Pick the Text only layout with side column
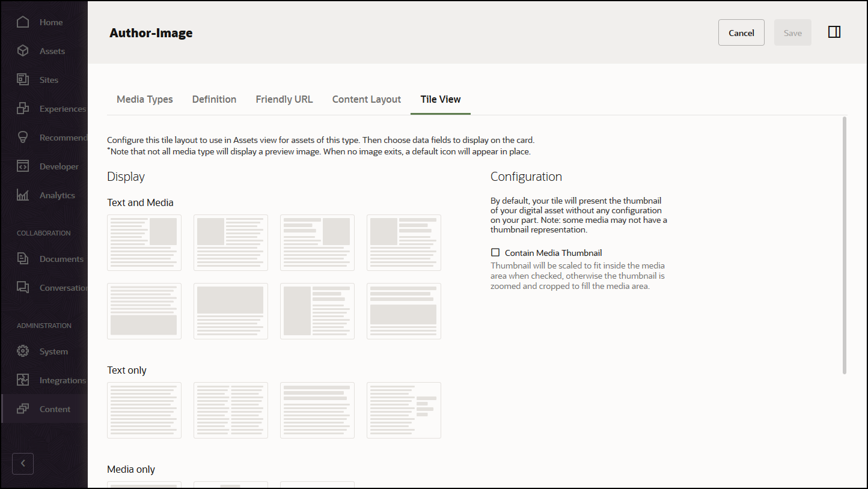Viewport: 868px width, 489px height. click(404, 410)
